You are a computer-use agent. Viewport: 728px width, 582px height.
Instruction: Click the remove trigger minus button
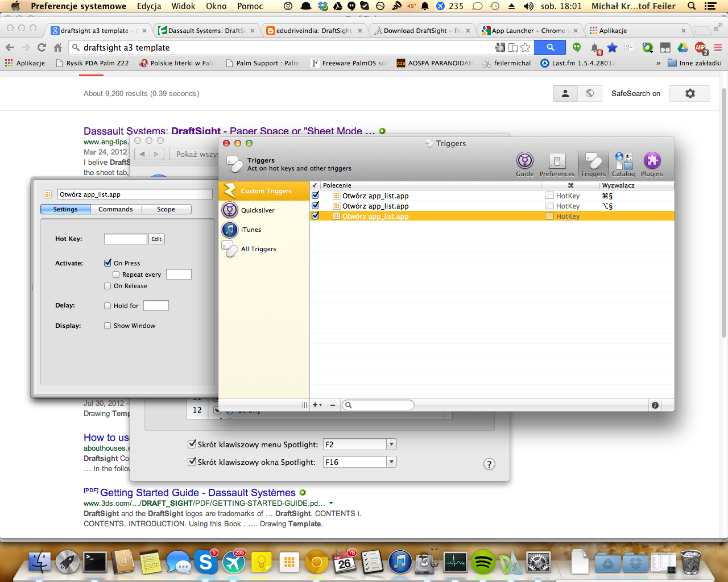coord(333,405)
